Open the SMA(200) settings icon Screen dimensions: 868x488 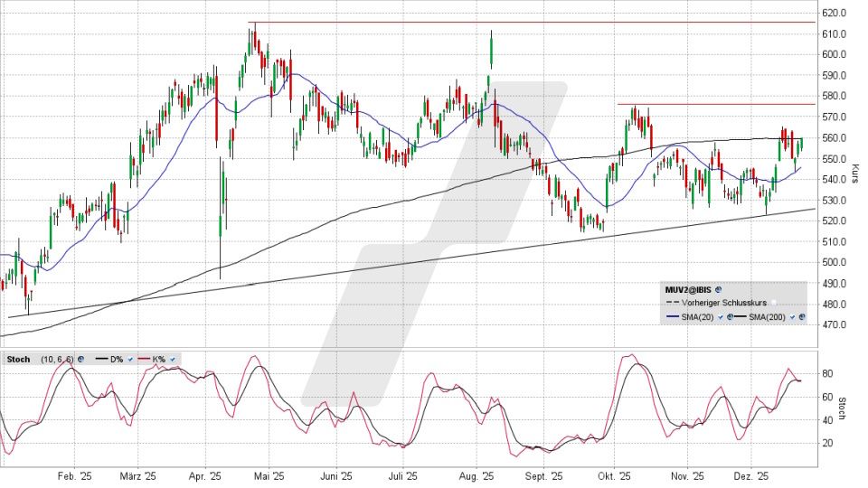(x=801, y=317)
